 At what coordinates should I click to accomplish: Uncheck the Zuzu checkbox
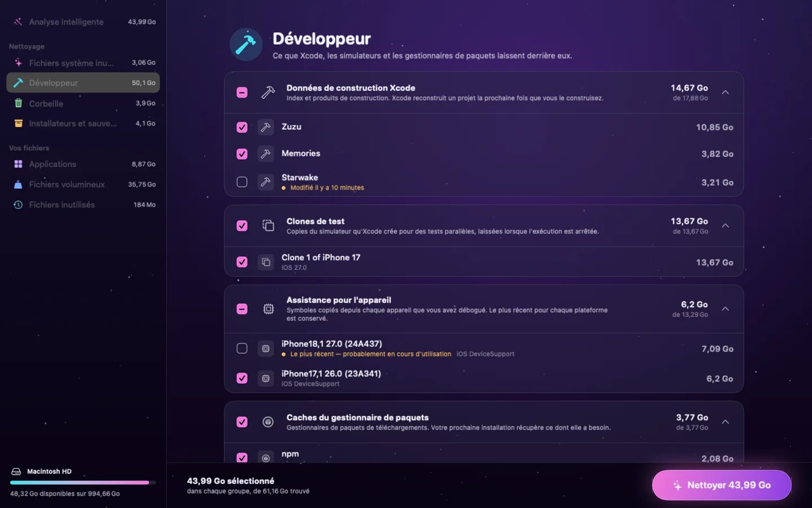[x=242, y=127]
